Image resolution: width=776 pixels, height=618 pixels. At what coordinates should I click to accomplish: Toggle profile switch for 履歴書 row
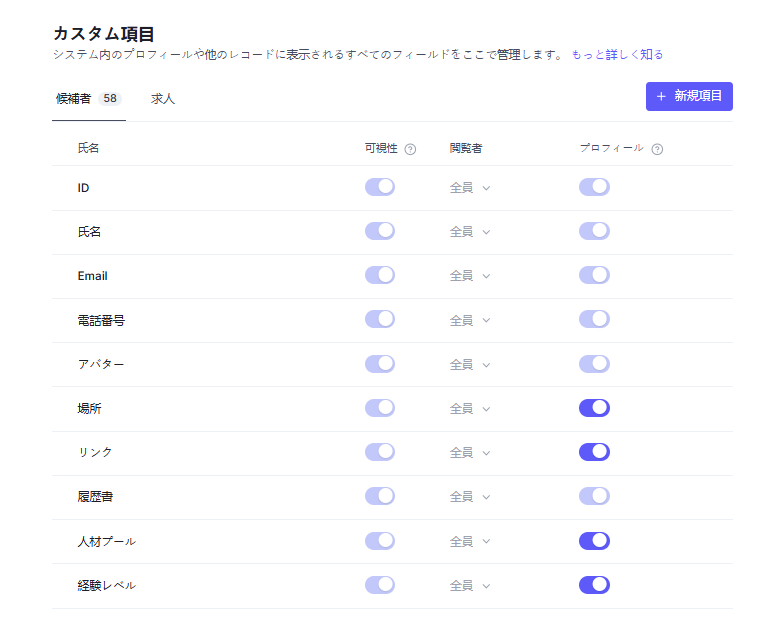click(594, 496)
